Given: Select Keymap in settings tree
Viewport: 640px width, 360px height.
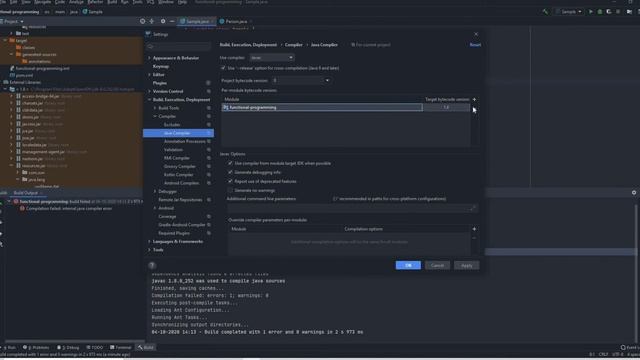Looking at the screenshot, I should 161,66.
